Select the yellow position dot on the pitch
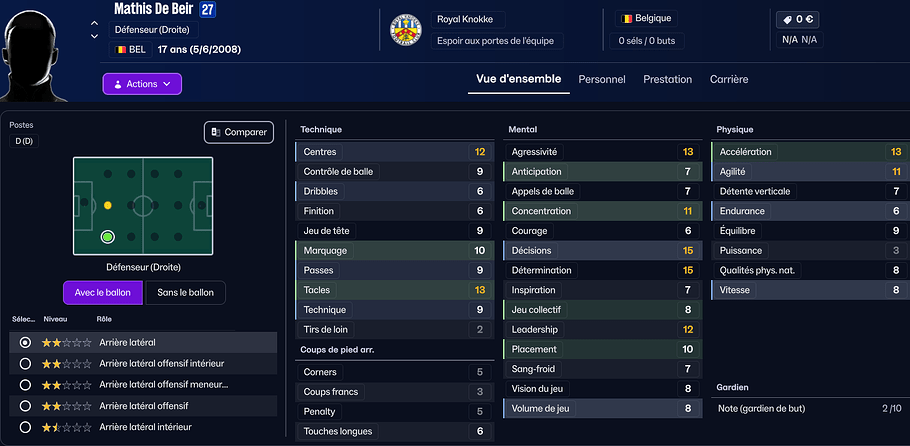910x446 pixels. (x=107, y=205)
